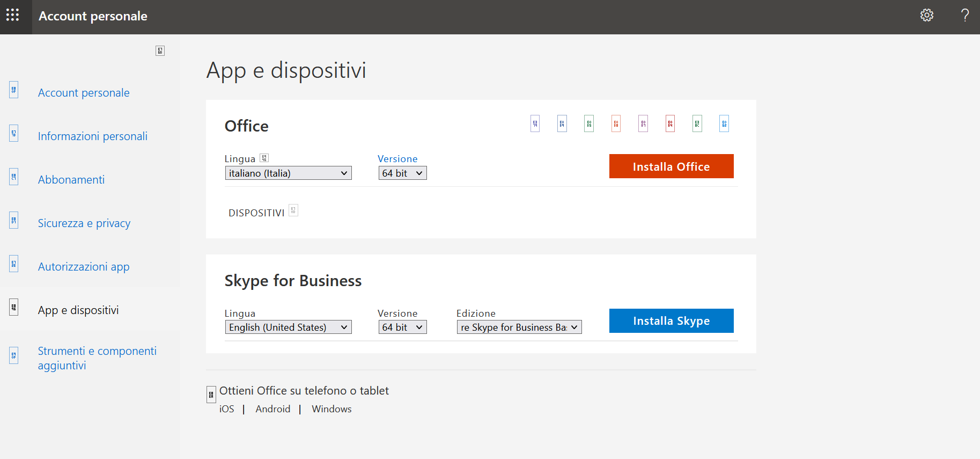The height and width of the screenshot is (459, 980).
Task: Click the Office section Versione label
Action: click(397, 159)
